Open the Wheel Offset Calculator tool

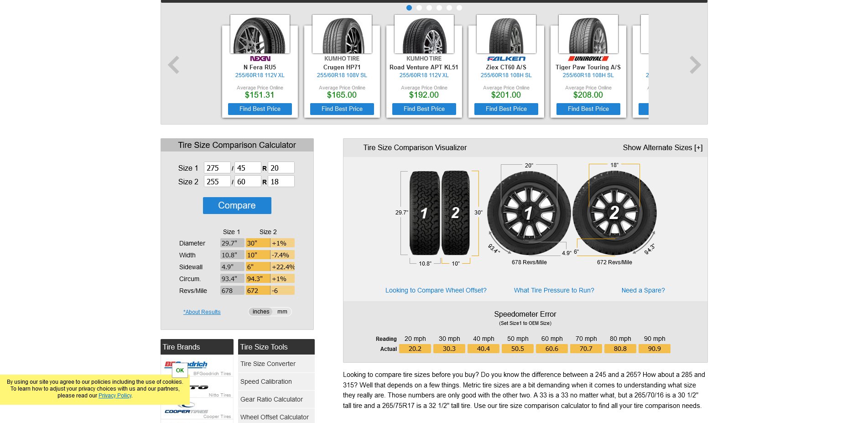275,417
